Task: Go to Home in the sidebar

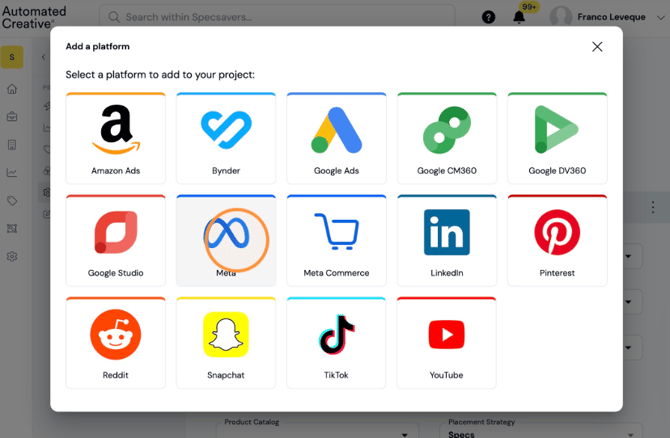Action: click(12, 89)
